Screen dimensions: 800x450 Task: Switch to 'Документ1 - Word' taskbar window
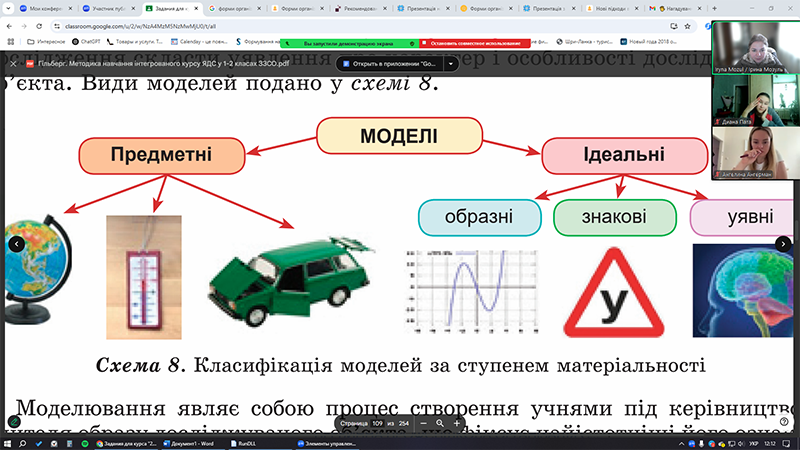pos(189,444)
